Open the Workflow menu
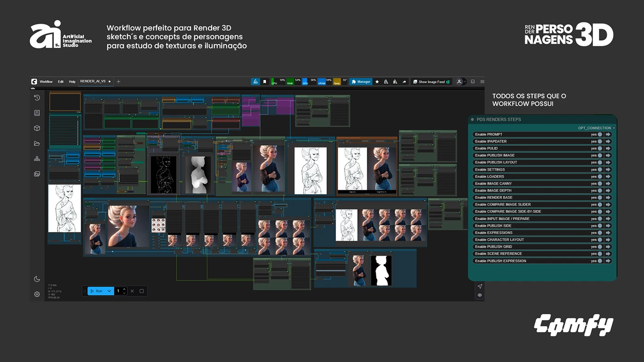The image size is (644, 362). pyautogui.click(x=46, y=82)
